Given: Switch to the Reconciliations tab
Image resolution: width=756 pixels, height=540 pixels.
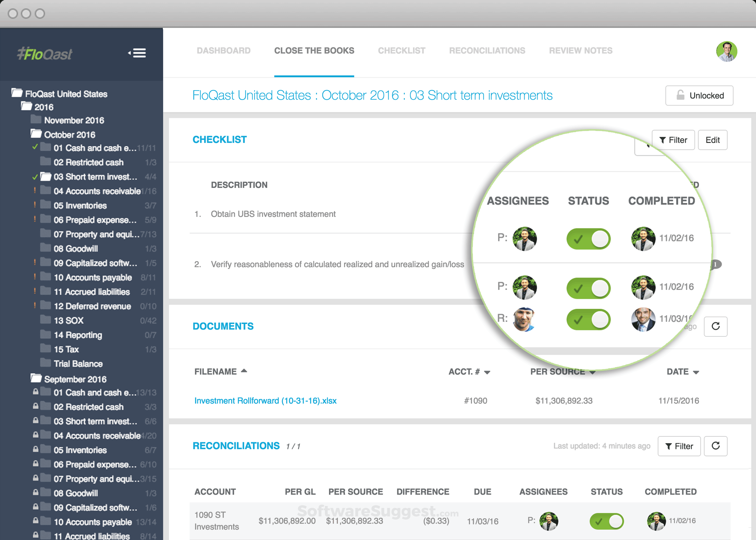Looking at the screenshot, I should (x=487, y=51).
